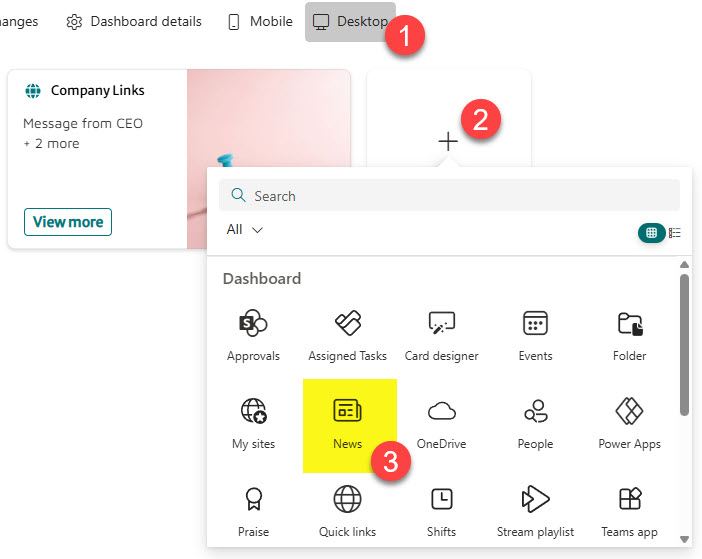
Task: Choose the OneDrive card
Action: tap(441, 412)
